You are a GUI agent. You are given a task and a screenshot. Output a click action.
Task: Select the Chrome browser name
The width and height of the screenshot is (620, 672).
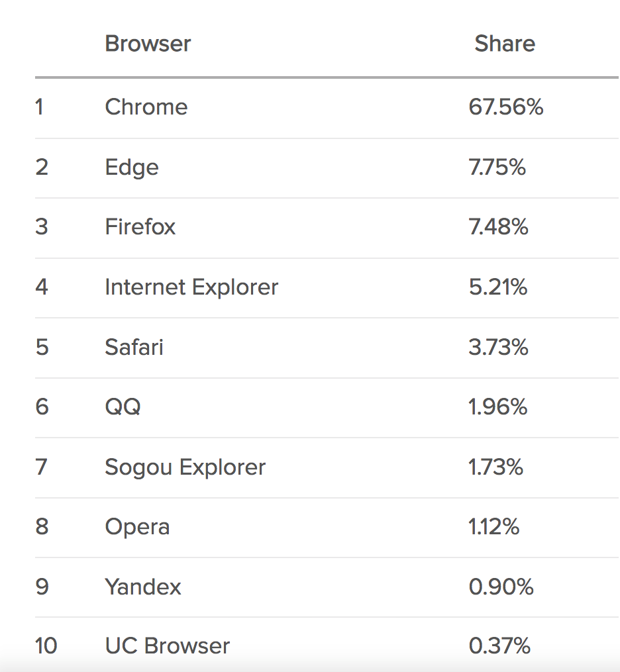click(146, 107)
